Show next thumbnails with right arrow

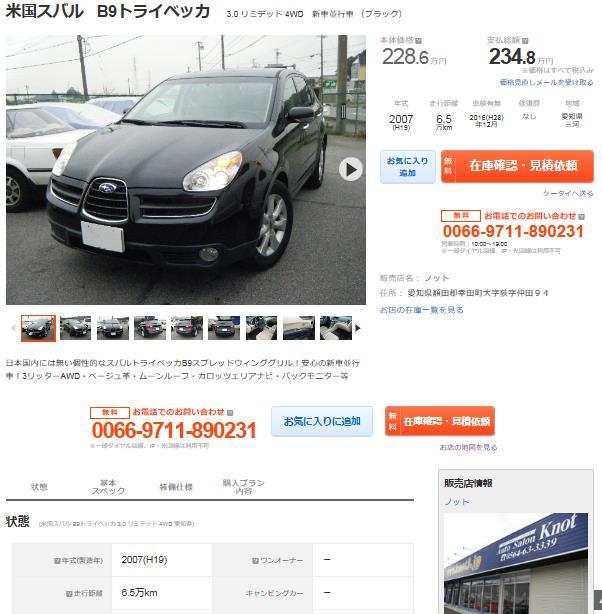(x=357, y=328)
